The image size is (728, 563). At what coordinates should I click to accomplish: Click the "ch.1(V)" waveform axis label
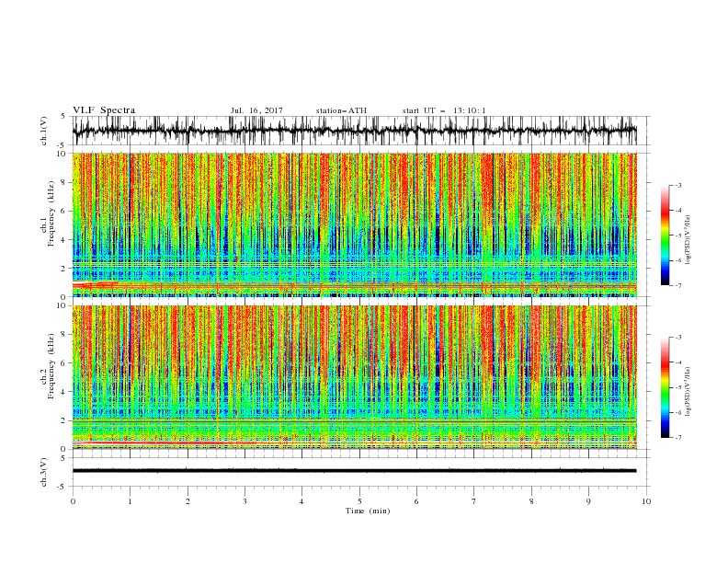tap(44, 131)
